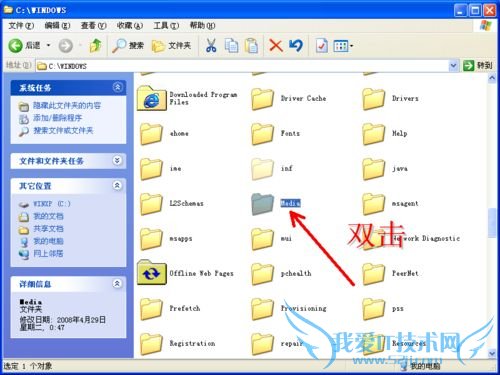
Task: Click the Windows flag logo in menu bar
Action: pyautogui.click(x=486, y=26)
